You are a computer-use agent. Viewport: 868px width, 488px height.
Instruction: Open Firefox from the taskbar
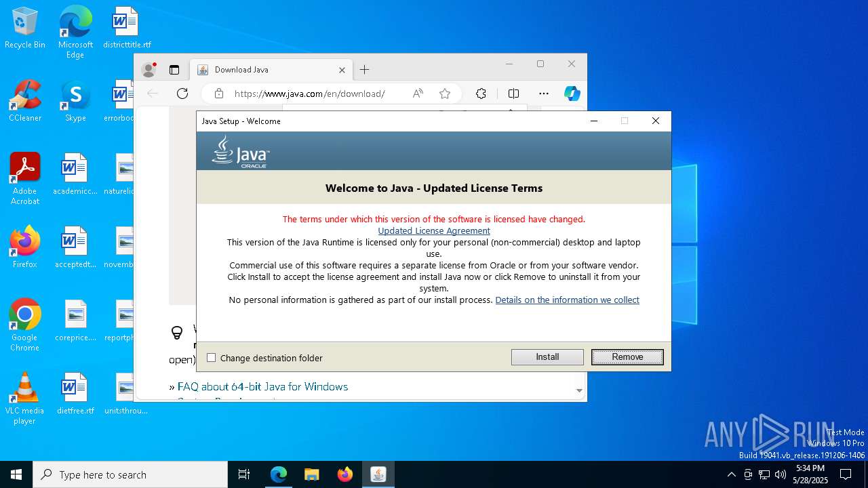pos(345,474)
